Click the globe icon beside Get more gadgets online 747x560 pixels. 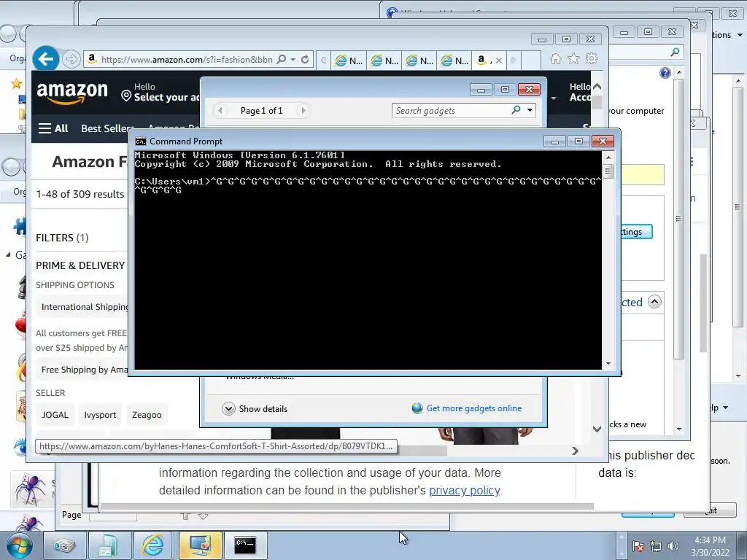tap(417, 408)
